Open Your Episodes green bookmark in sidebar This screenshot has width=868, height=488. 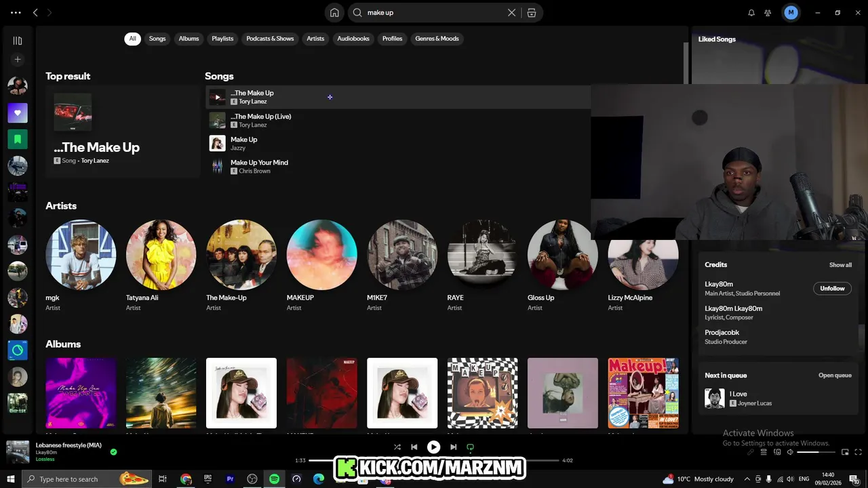(x=18, y=139)
